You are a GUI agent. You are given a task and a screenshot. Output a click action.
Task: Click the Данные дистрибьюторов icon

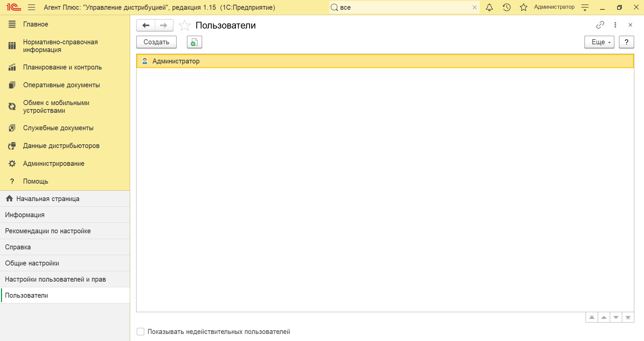[12, 146]
